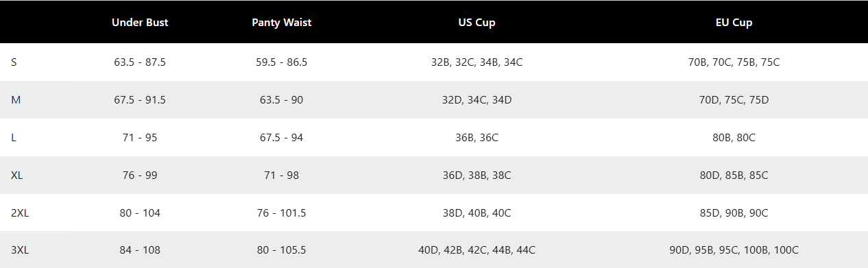Click the 80D, 85B, 85C EU cup cell
868x268 pixels.
coord(734,175)
